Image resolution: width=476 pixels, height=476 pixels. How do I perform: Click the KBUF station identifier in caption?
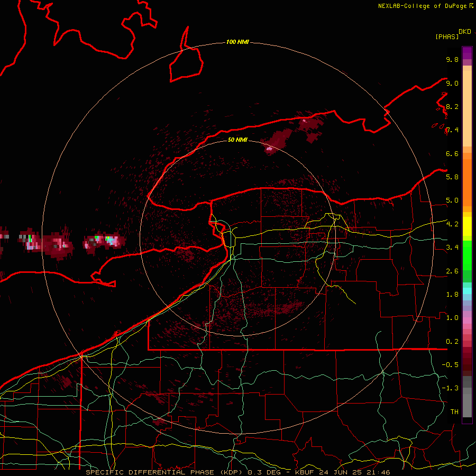click(305, 472)
